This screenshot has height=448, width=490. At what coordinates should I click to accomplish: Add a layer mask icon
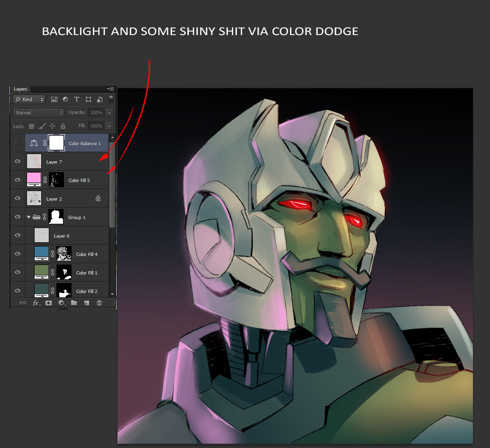pos(48,302)
